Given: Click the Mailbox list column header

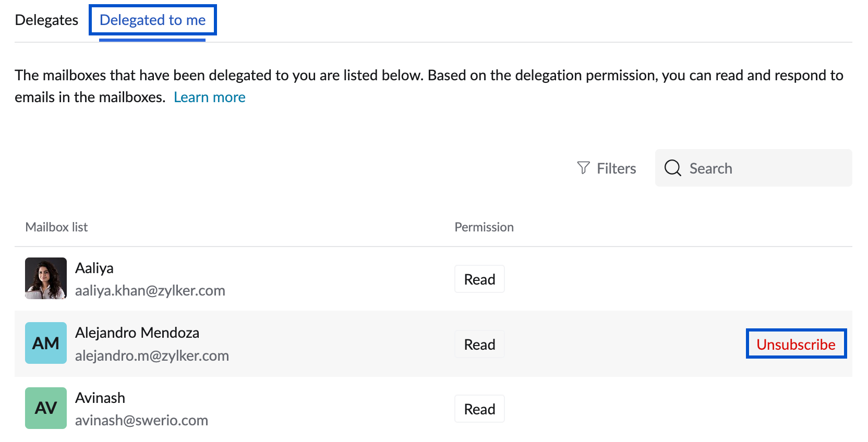Looking at the screenshot, I should point(56,227).
